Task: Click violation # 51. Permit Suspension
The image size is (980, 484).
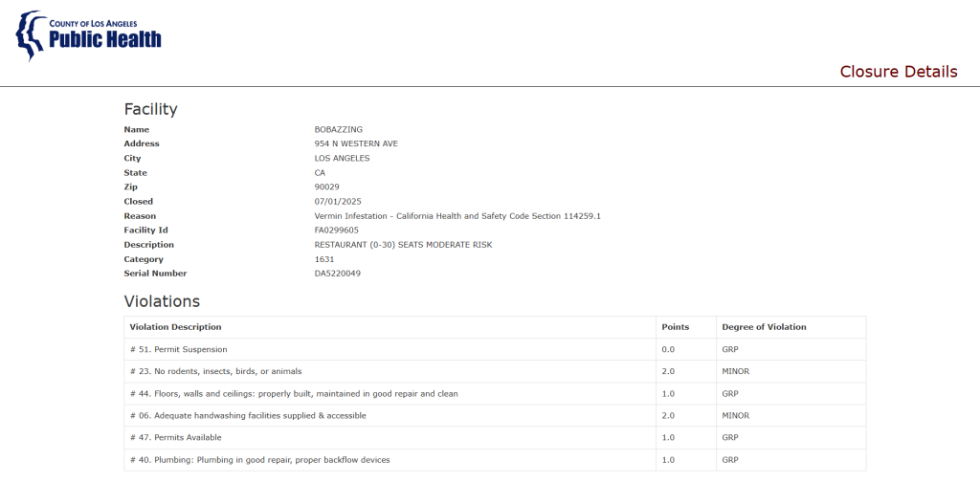Action: [x=179, y=350]
